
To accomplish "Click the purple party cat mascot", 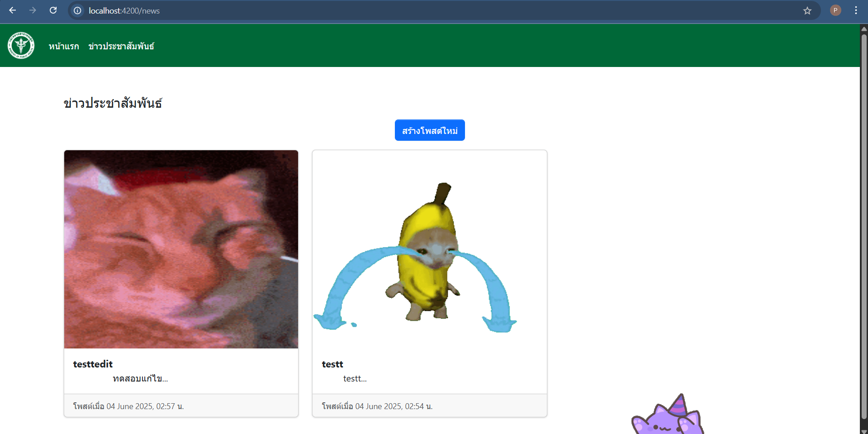I will [x=668, y=415].
